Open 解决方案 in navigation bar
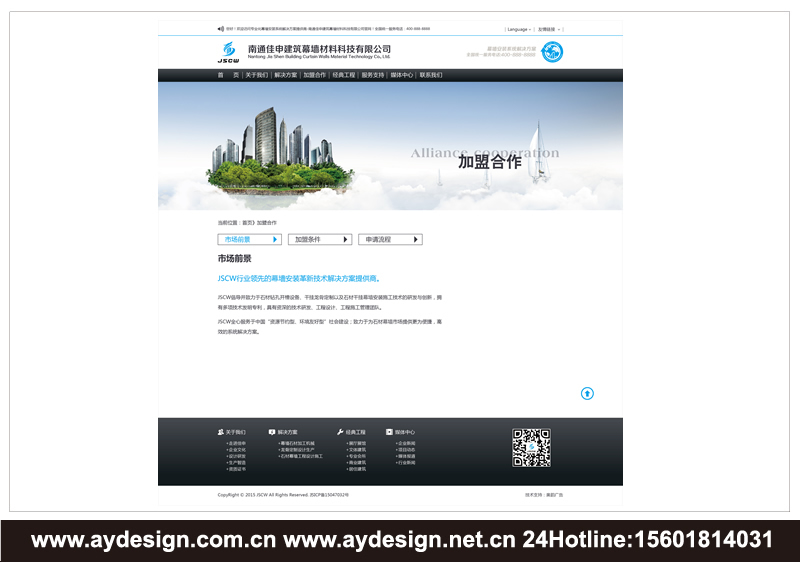 pyautogui.click(x=286, y=75)
